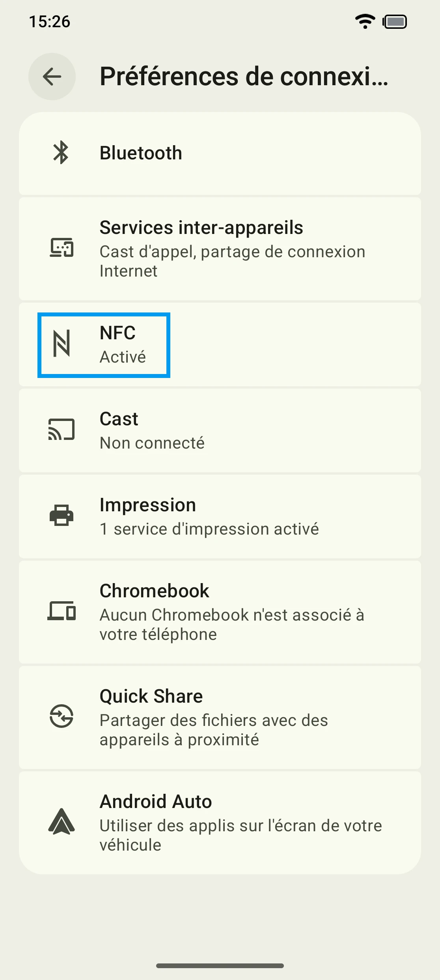
Task: Tap the Cast screen icon
Action: coord(62,429)
